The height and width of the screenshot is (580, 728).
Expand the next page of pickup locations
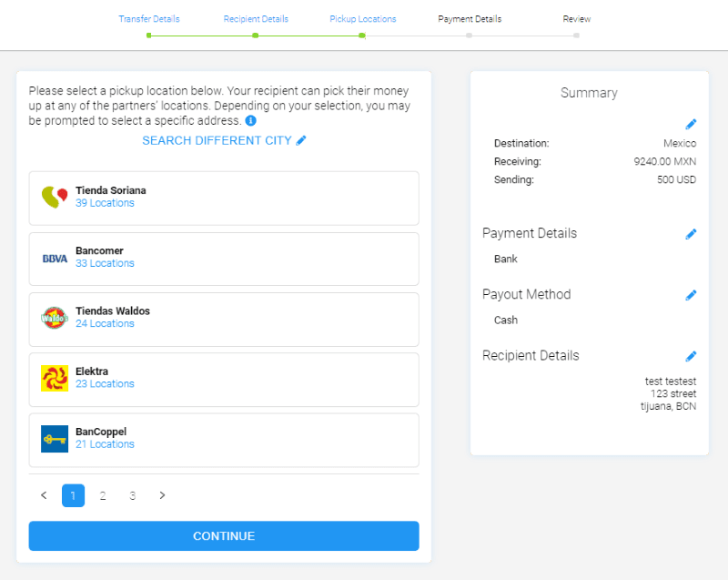pos(162,495)
